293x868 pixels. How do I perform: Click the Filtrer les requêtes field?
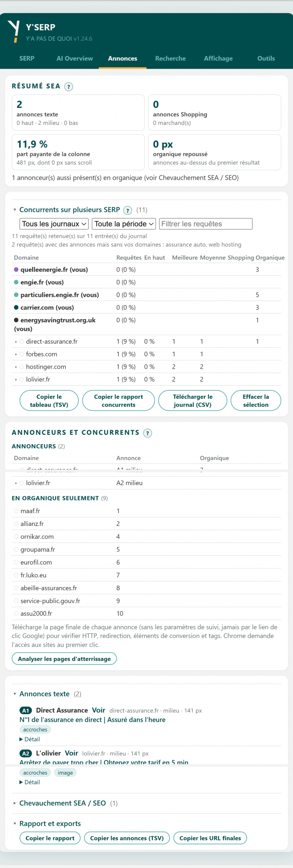206,224
